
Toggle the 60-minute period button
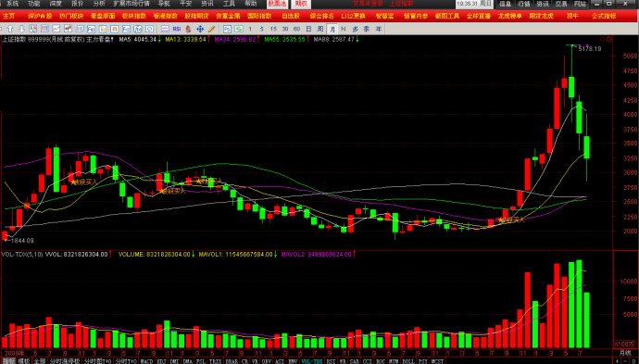coord(296,29)
